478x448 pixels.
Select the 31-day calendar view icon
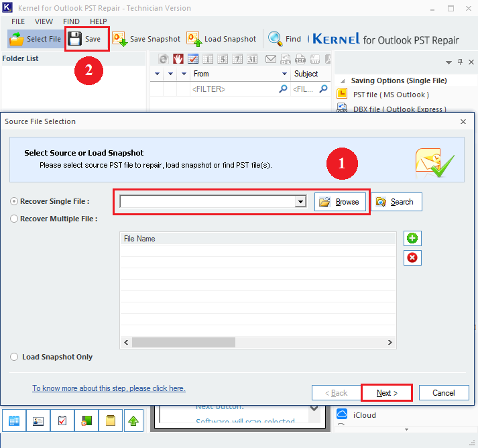pos(252,59)
